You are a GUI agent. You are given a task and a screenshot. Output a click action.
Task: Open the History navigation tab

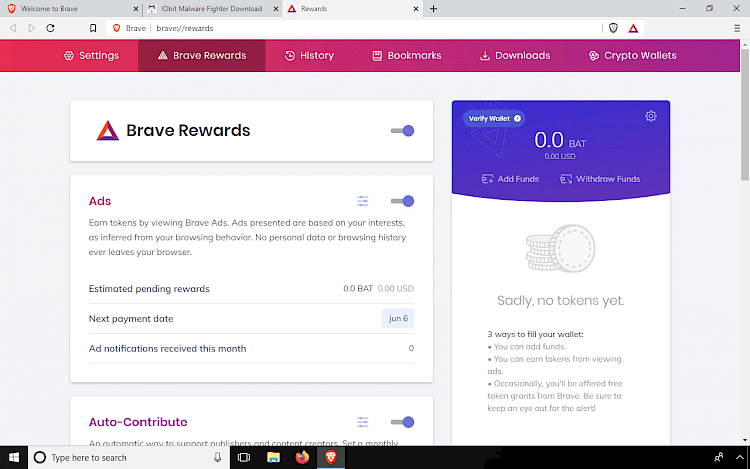click(x=309, y=55)
